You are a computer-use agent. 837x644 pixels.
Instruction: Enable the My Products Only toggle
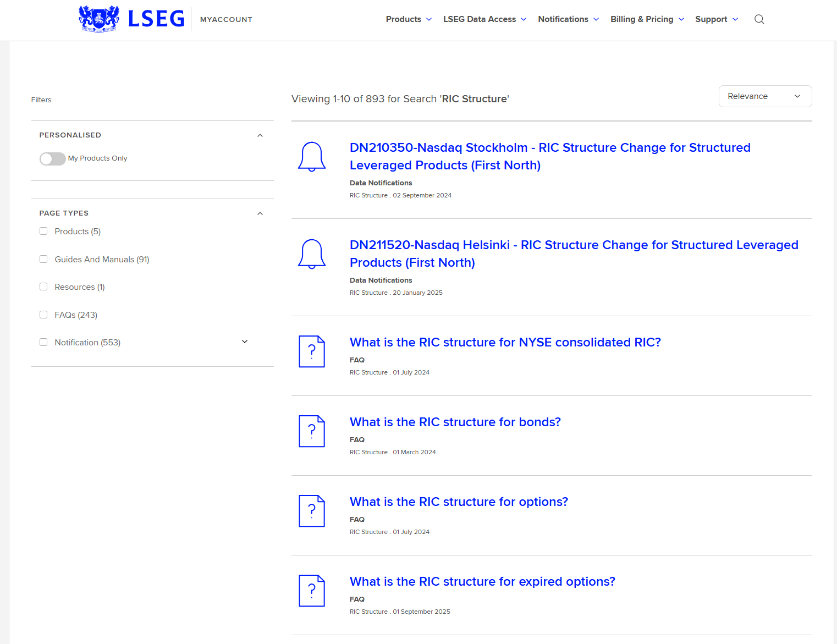point(52,159)
